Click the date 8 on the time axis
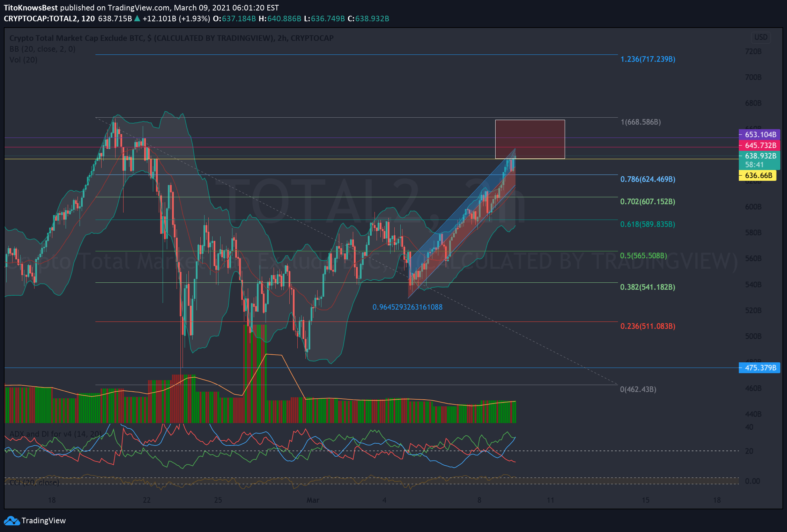 point(480,500)
